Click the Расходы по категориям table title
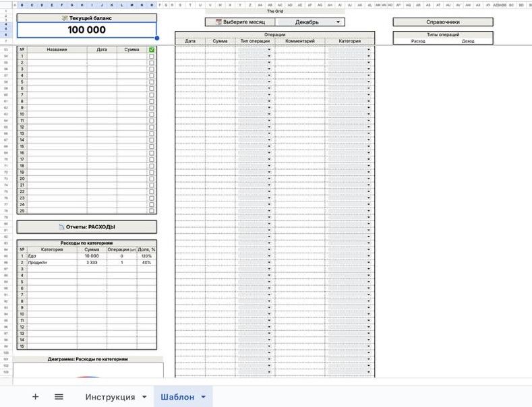 86,243
